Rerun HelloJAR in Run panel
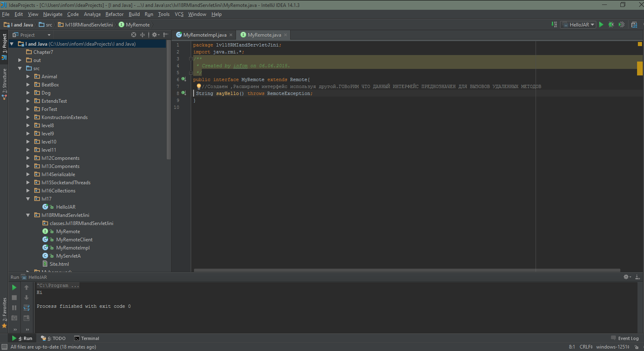This screenshot has height=351, width=644. tap(14, 287)
